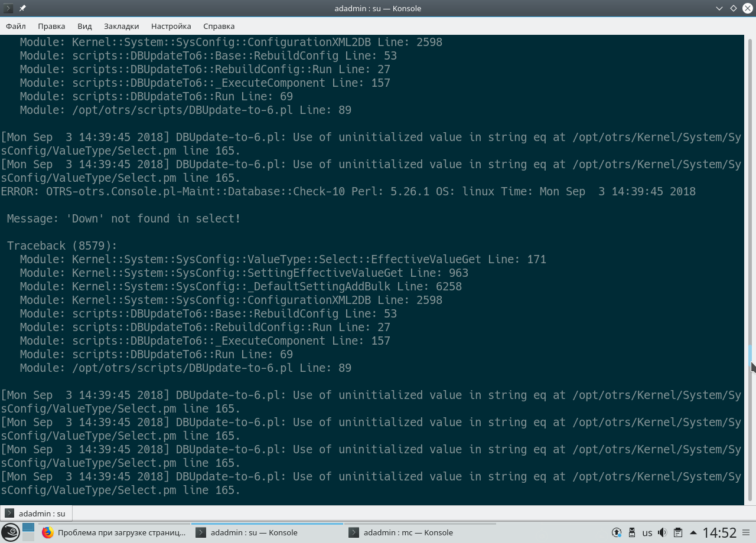
Task: Open the Вид menu
Action: click(x=84, y=26)
